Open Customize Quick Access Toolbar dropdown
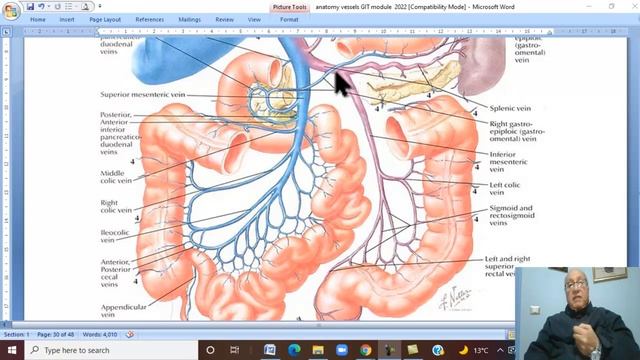Image resolution: width=640 pixels, height=360 pixels. click(100, 7)
